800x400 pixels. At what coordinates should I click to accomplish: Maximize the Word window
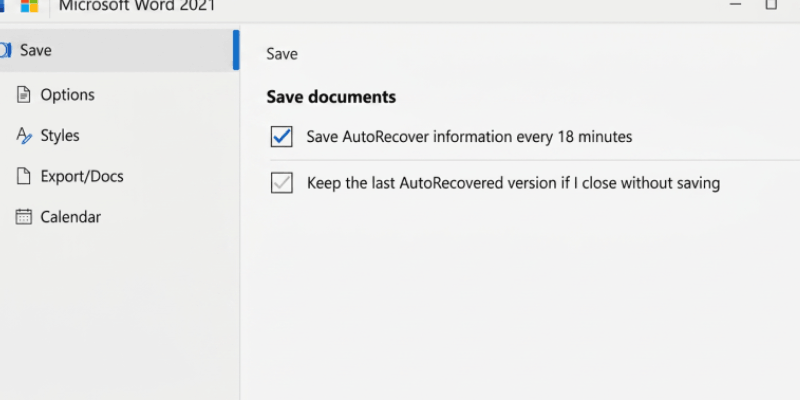point(771,5)
